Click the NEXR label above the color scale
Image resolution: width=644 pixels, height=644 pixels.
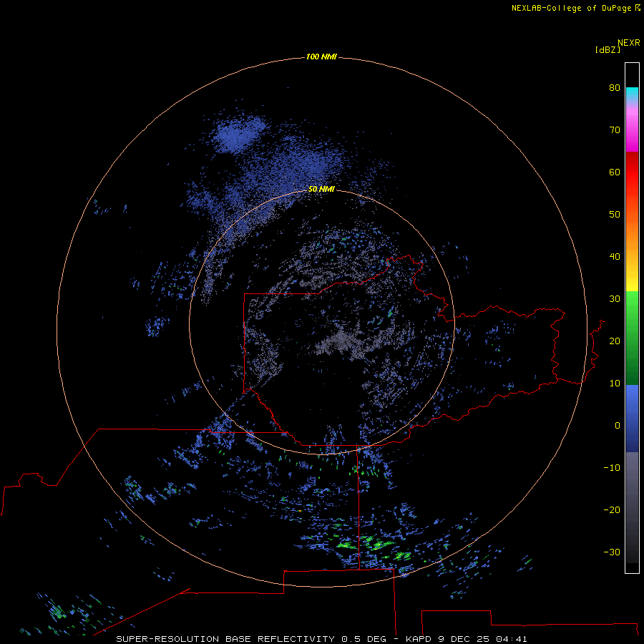click(x=629, y=43)
